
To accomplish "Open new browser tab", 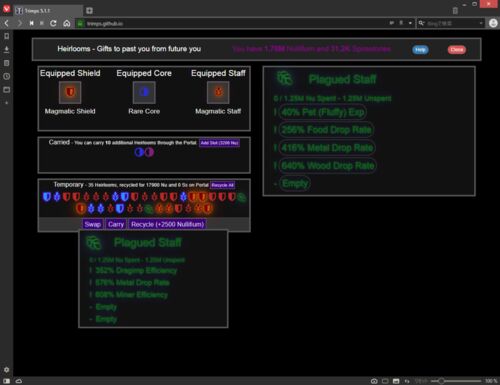I will click(x=89, y=11).
